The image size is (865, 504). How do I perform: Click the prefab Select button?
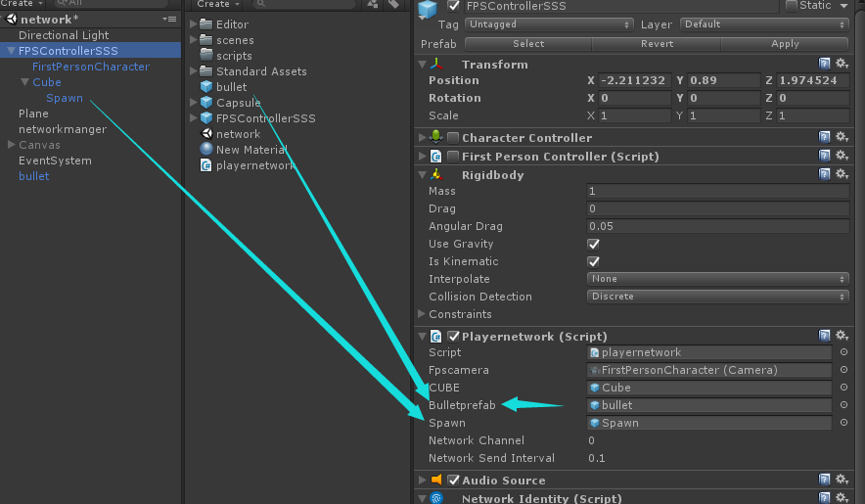(528, 44)
